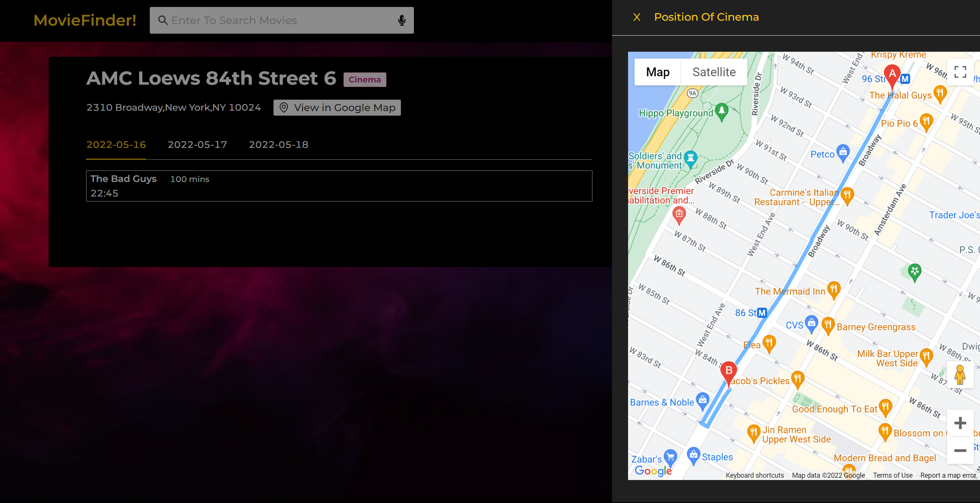This screenshot has height=503, width=980.
Task: Open the map Terms of Use link
Action: pos(892,475)
